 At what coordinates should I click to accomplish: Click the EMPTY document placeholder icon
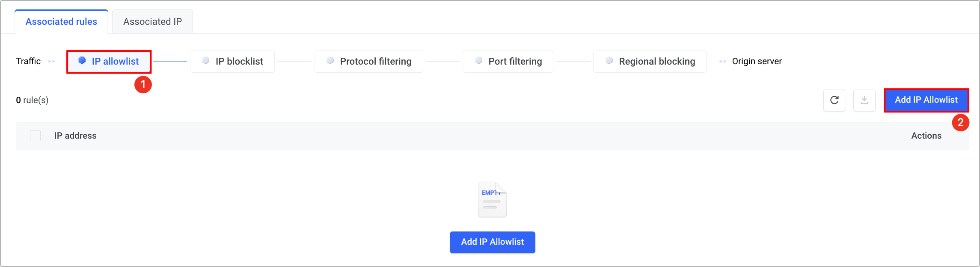[x=492, y=200]
